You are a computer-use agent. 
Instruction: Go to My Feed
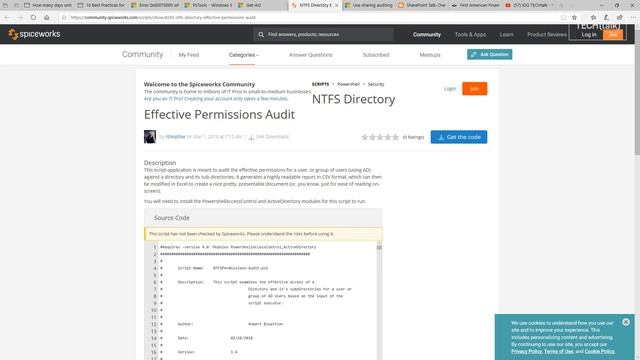(189, 55)
